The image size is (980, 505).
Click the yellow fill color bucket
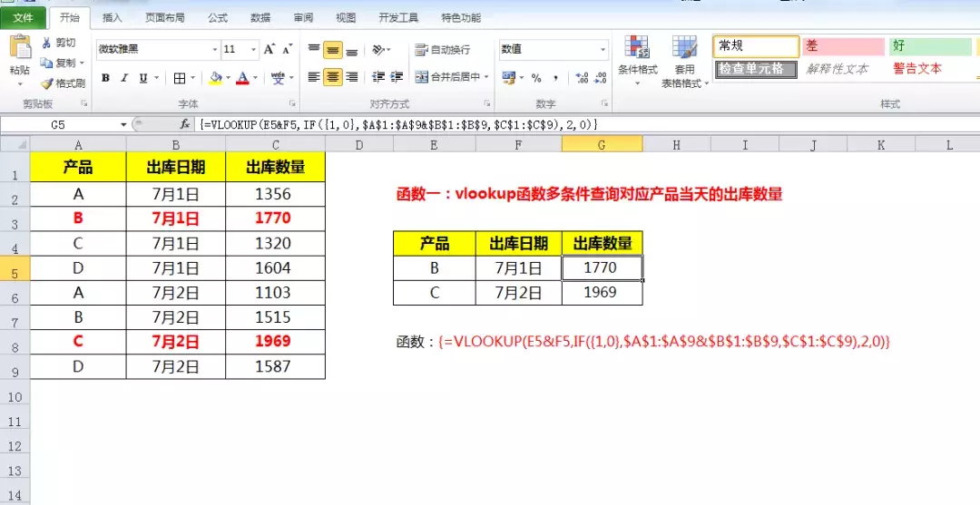(x=215, y=78)
